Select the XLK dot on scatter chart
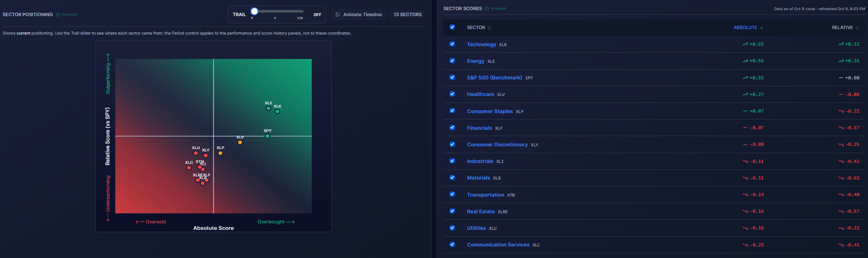The width and height of the screenshot is (868, 258). (277, 111)
